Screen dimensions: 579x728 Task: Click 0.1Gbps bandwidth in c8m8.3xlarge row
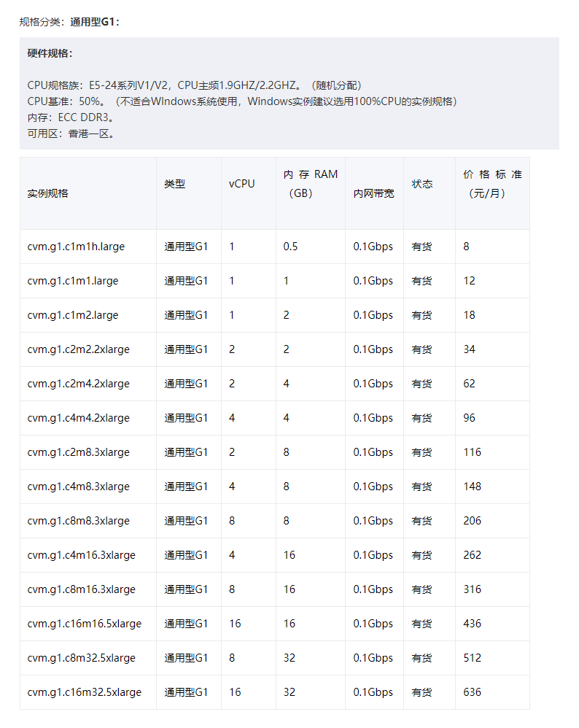coord(373,521)
